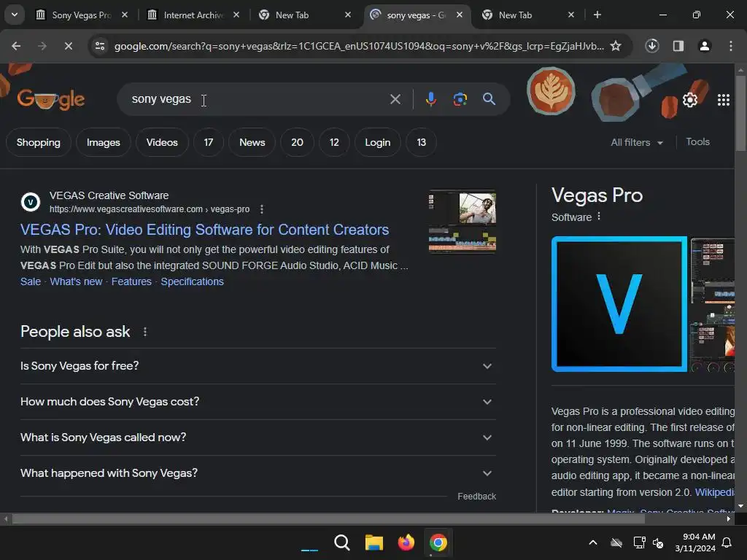The height and width of the screenshot is (560, 747).
Task: Open the Google apps grid
Action: (x=723, y=99)
